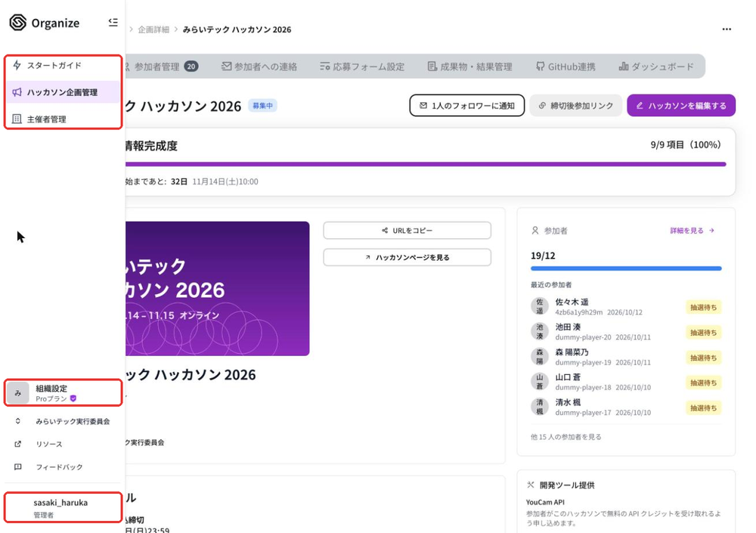
Task: Click the み organization avatar
Action: [18, 393]
